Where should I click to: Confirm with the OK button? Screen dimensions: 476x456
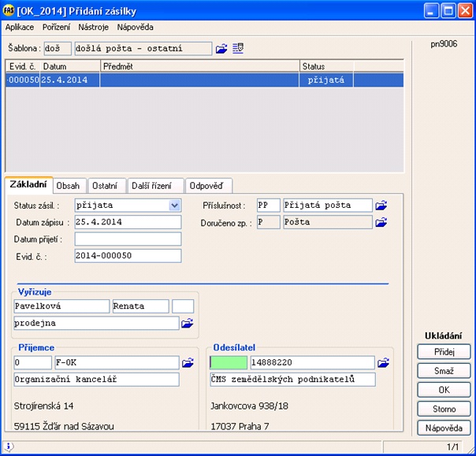click(444, 390)
